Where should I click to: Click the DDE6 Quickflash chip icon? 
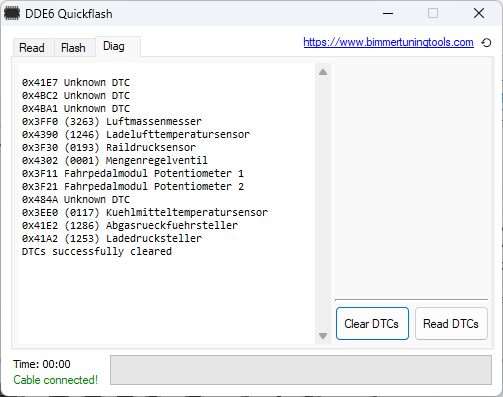[12, 13]
